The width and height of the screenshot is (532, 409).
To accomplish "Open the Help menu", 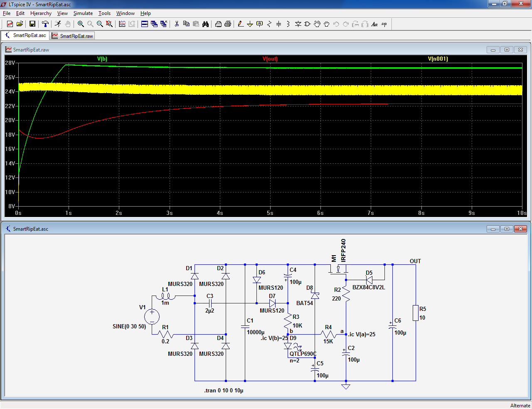I will (x=145, y=13).
